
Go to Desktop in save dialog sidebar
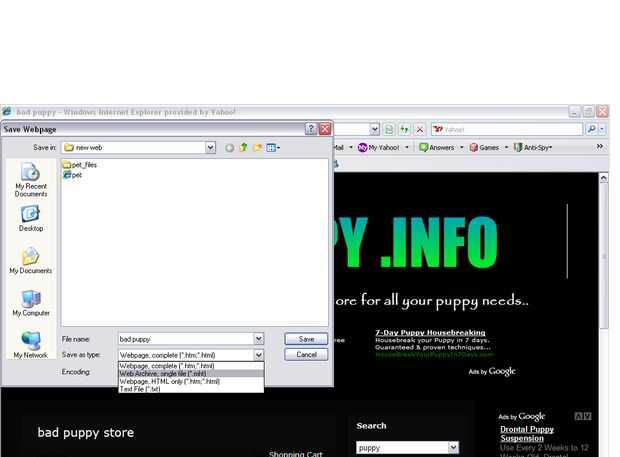(31, 219)
